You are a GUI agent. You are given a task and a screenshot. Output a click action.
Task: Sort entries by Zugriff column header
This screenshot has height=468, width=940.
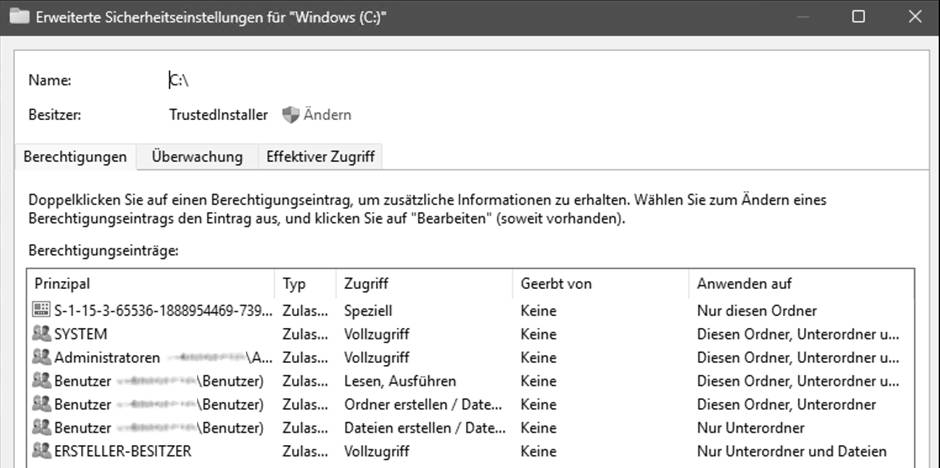[x=424, y=283]
